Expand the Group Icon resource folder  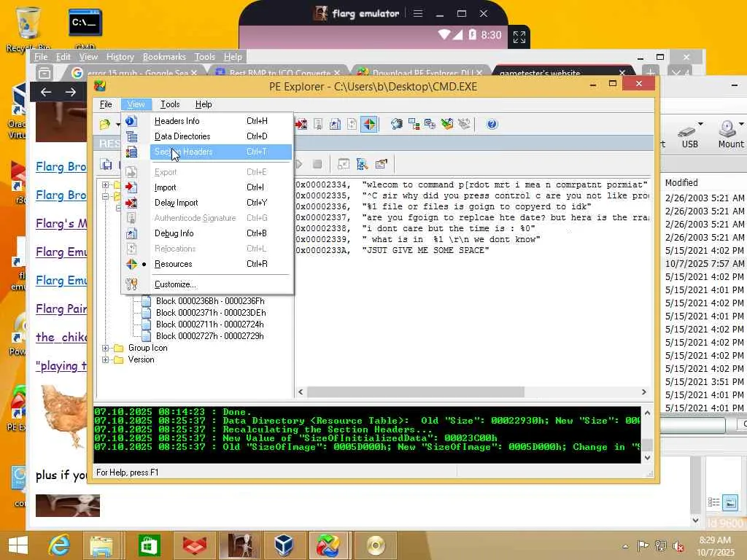pos(106,348)
